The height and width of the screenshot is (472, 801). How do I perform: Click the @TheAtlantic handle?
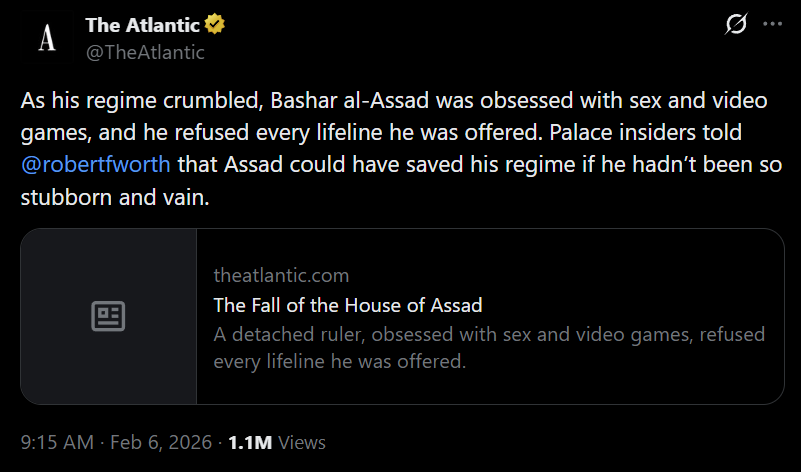(x=145, y=52)
